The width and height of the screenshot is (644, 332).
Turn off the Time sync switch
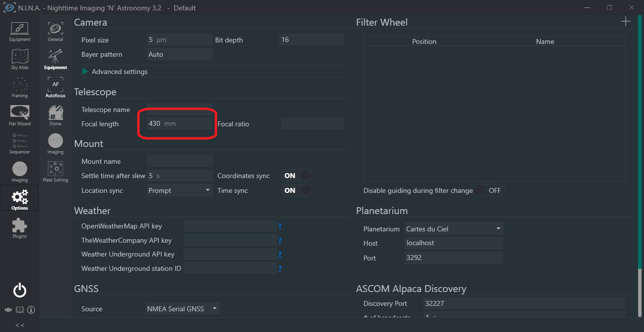[x=297, y=190]
